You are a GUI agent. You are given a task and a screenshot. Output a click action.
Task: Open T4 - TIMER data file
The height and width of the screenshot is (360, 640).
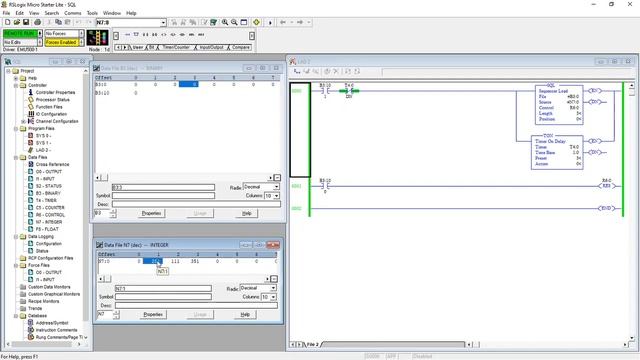click(46, 200)
